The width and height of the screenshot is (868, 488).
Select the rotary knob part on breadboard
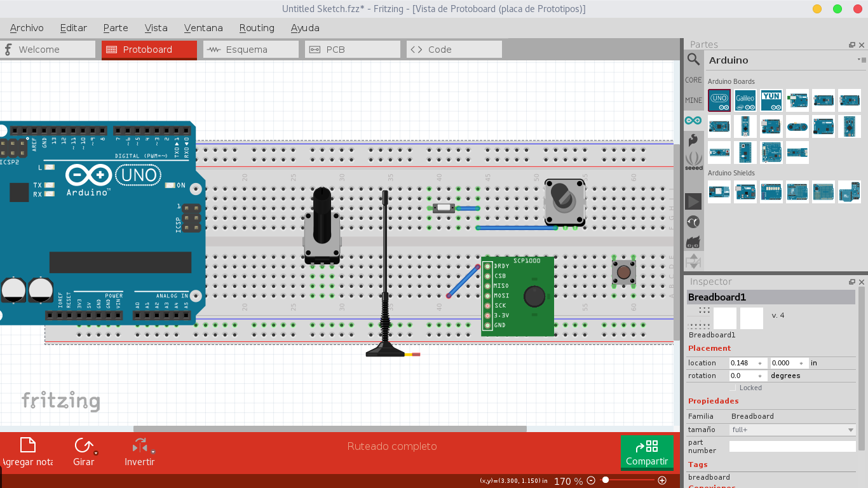[x=564, y=201]
